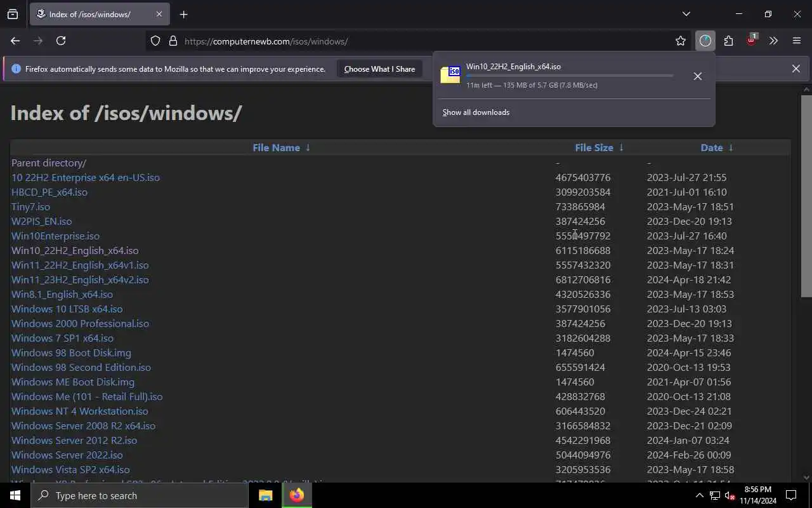Download Tiny7.iso
The width and height of the screenshot is (812, 508).
point(30,207)
